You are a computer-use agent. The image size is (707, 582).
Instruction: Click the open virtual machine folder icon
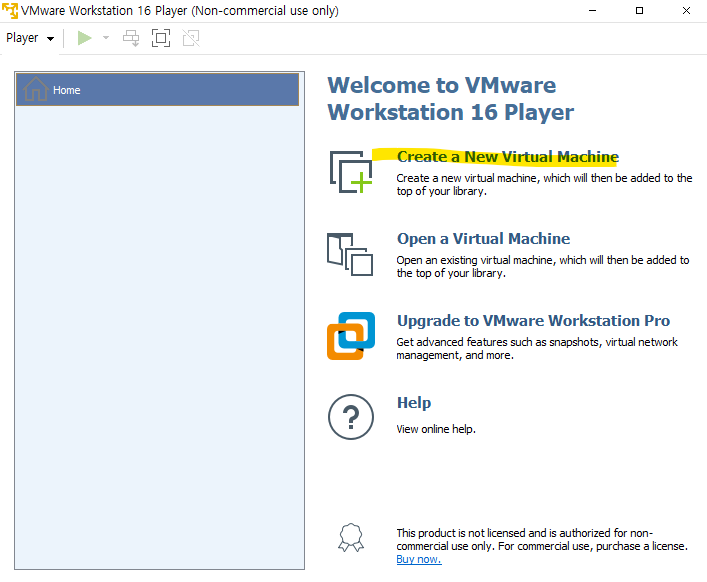pos(350,254)
